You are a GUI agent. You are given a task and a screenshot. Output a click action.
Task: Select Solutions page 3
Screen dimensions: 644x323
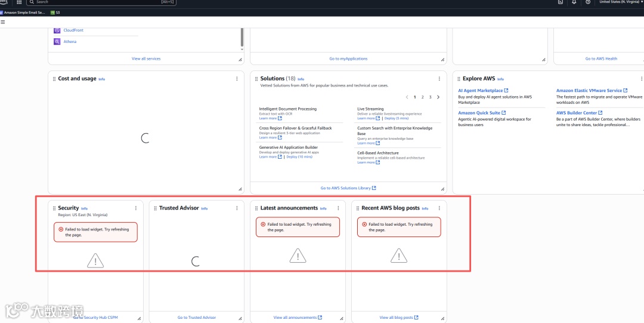pos(430,97)
